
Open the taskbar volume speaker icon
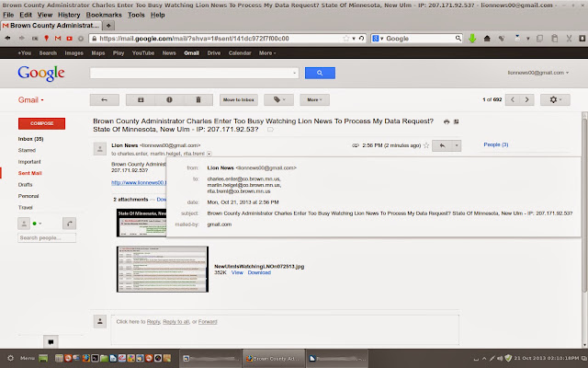500,358
